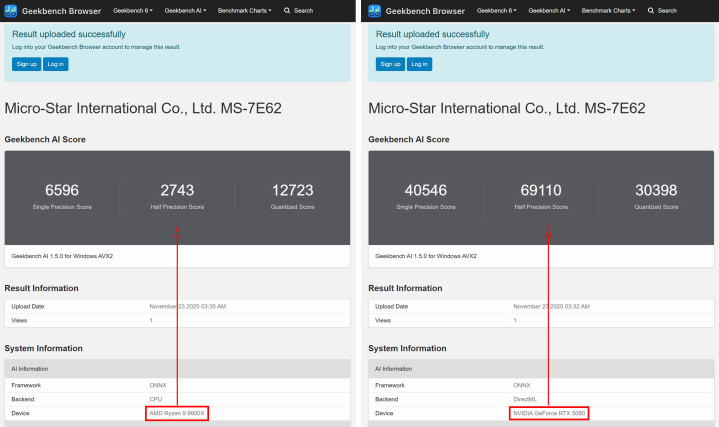The image size is (719, 427).
Task: Click the search magnifier icon in left page
Action: (287, 10)
